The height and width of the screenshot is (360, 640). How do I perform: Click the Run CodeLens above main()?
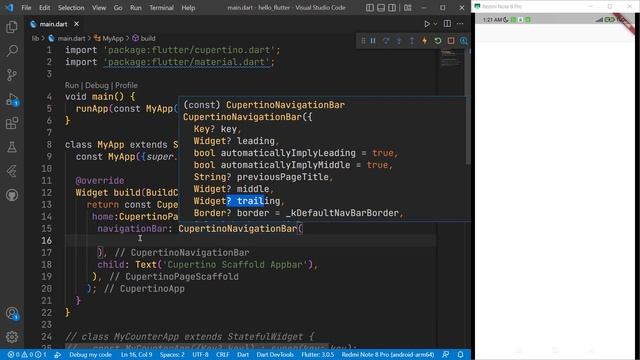point(71,85)
